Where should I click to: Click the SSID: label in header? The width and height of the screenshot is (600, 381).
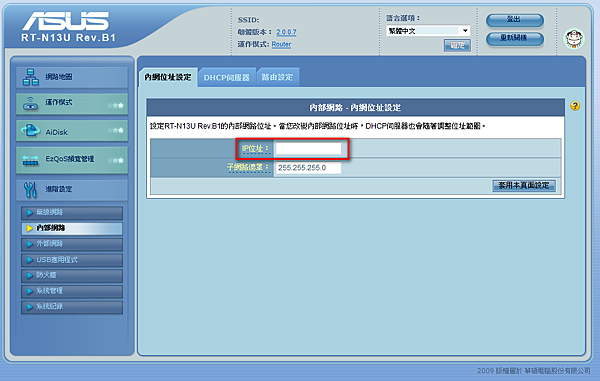click(x=248, y=20)
